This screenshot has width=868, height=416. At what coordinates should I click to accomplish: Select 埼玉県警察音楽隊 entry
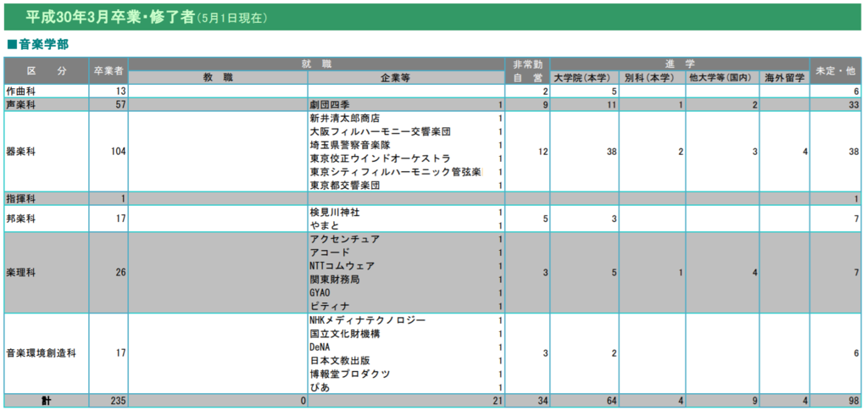[350, 145]
